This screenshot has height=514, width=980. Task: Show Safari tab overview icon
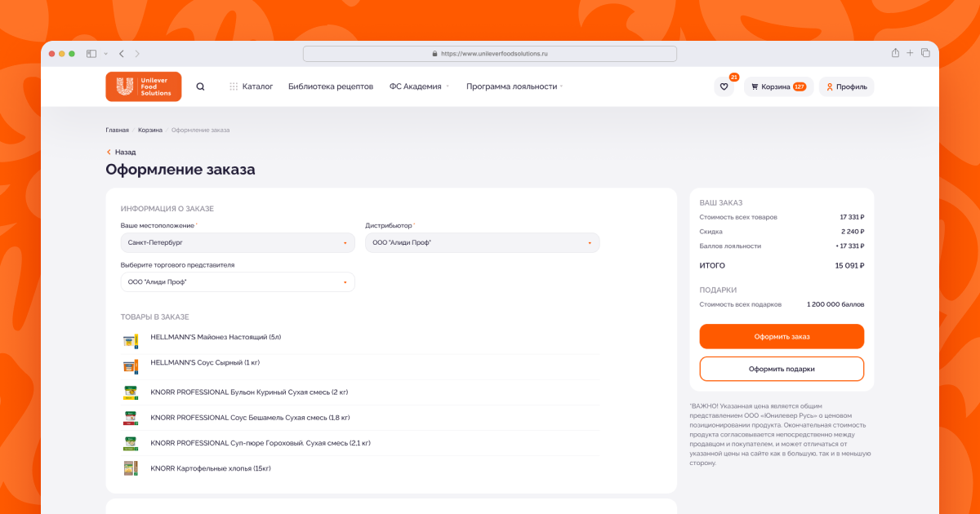[925, 53]
